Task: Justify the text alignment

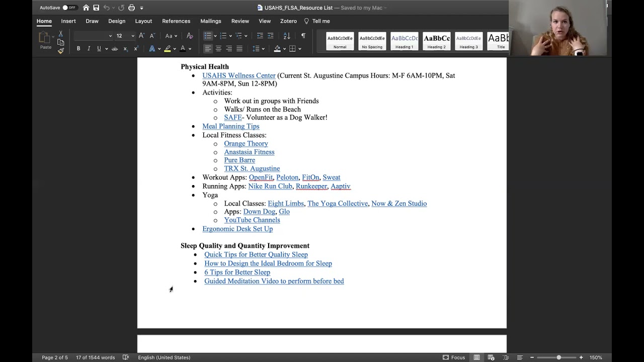Action: [x=239, y=49]
